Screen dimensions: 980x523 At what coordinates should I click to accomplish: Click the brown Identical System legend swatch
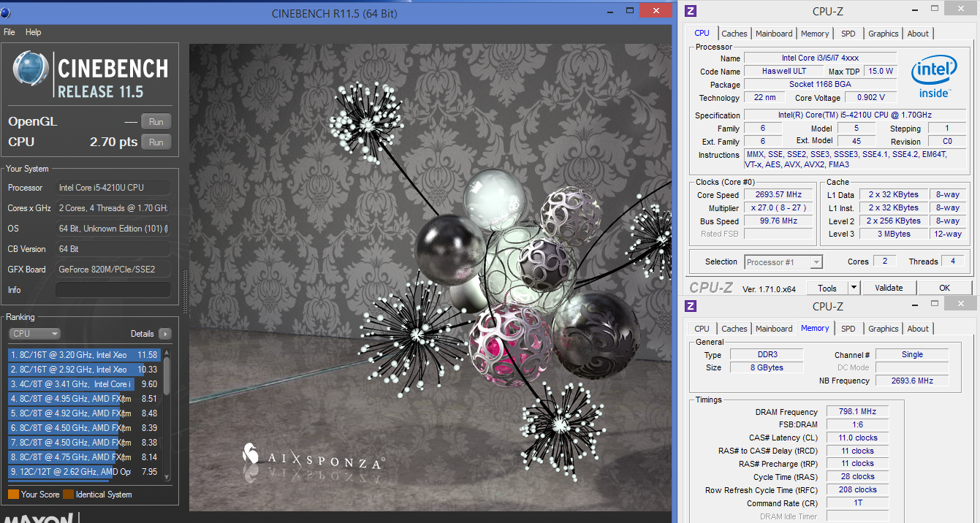[x=68, y=495]
